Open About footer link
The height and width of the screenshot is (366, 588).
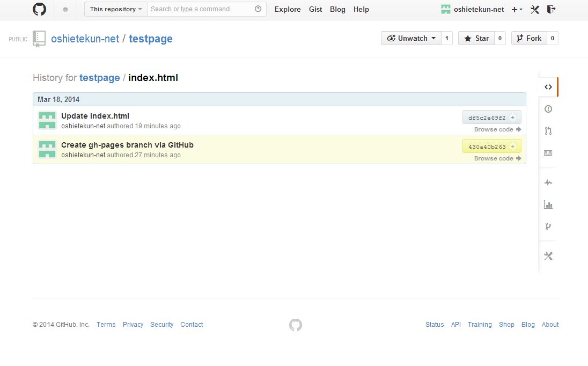(x=550, y=324)
